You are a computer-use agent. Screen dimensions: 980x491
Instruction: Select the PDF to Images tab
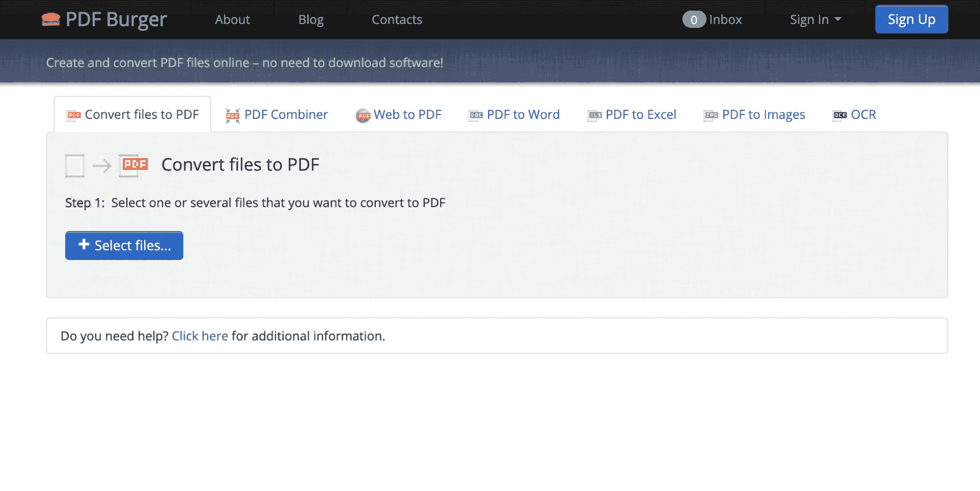pyautogui.click(x=763, y=115)
